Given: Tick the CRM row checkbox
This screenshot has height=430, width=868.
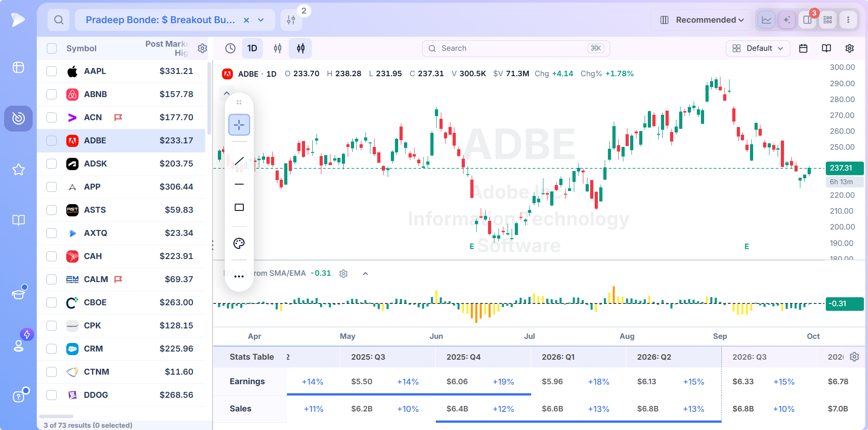Looking at the screenshot, I should tap(52, 349).
